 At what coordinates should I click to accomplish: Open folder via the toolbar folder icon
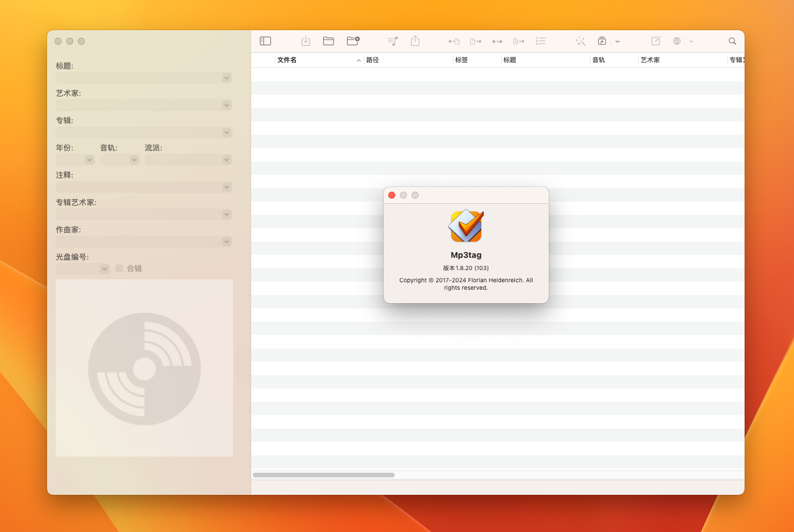click(328, 41)
